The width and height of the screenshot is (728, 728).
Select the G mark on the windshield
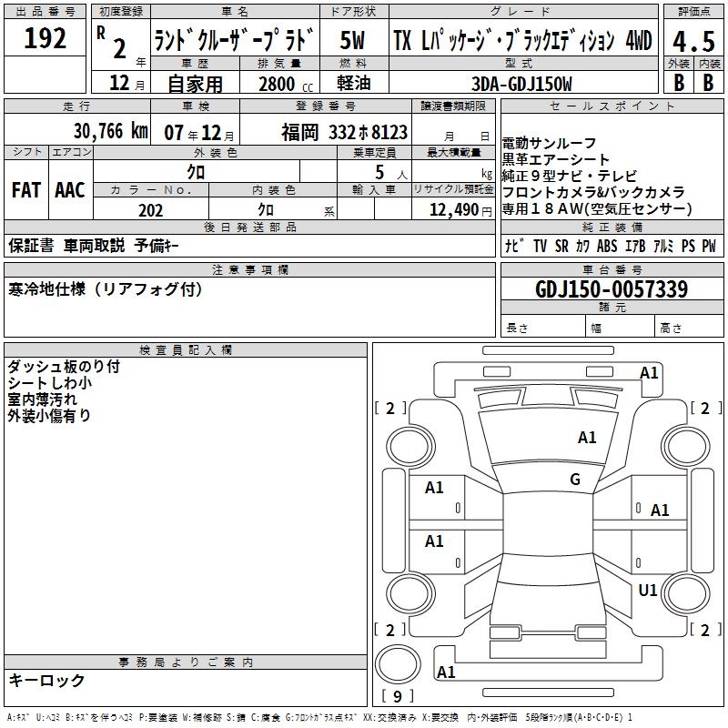coord(575,479)
